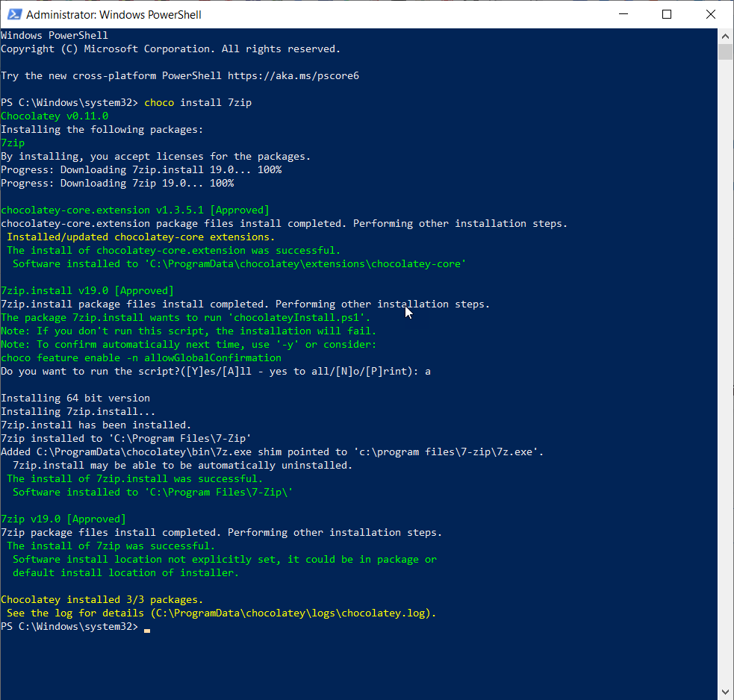Click 'Installing 64 bit version' line

point(75,399)
